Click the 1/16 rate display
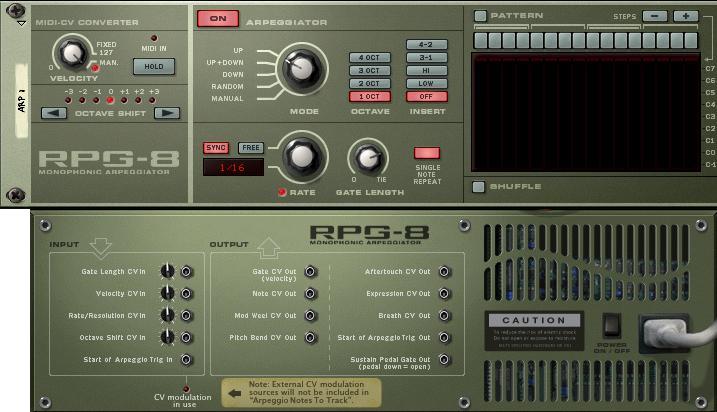This screenshot has height=412, width=717. 233,167
